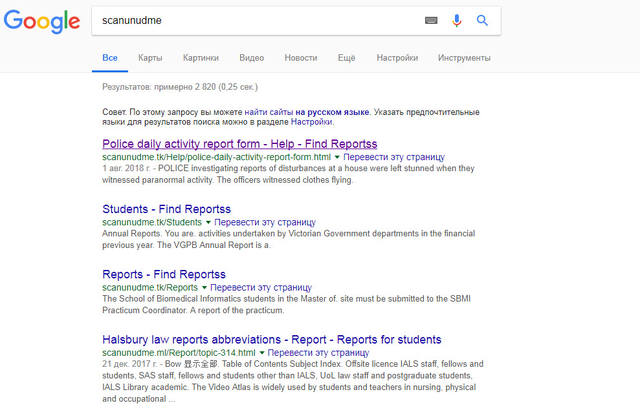Expand dropdown arrow next to topic-314.html URL
The width and height of the screenshot is (640, 412).
(262, 353)
